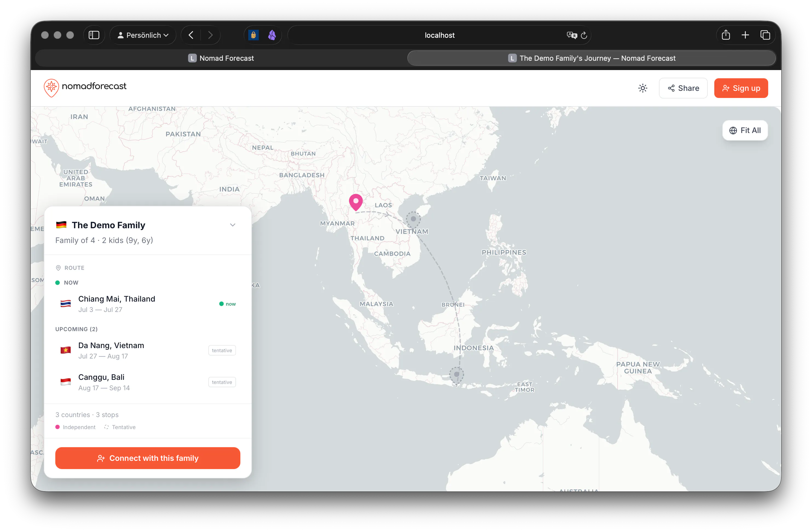Click the green now badge

pos(227,304)
